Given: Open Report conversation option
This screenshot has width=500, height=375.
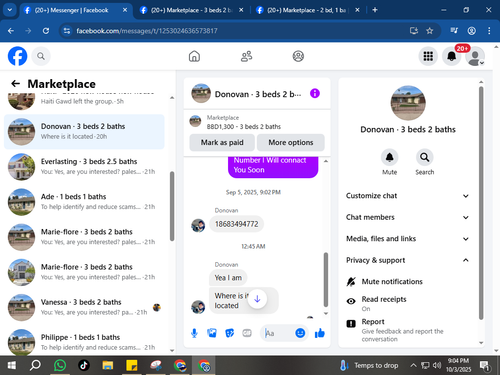Looking at the screenshot, I should tap(408, 330).
